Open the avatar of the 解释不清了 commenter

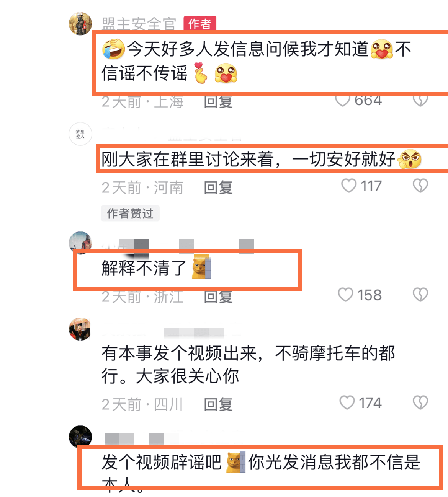tap(80, 243)
